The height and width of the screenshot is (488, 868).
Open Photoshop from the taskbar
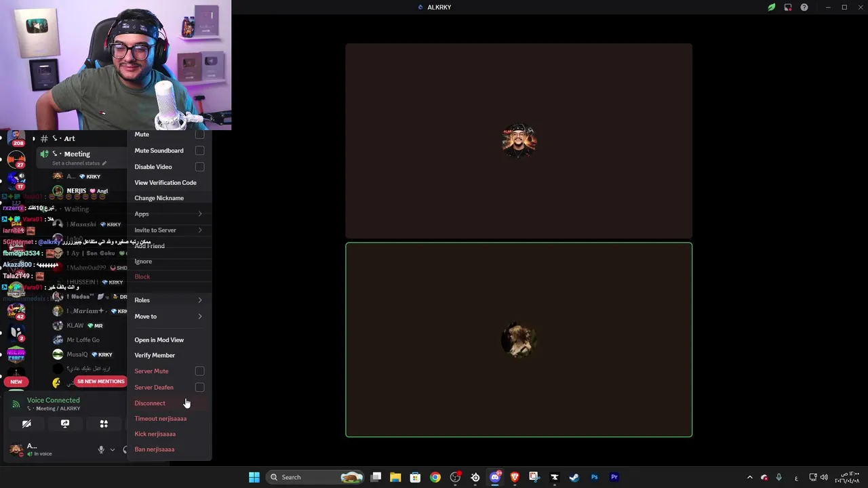(595, 477)
